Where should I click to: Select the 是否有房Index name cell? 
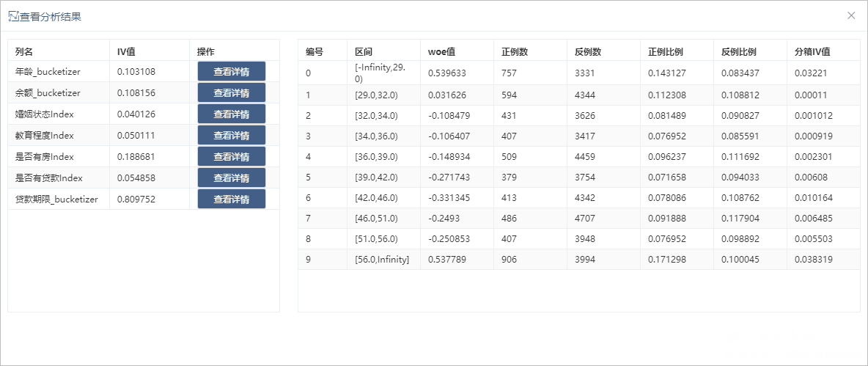point(59,157)
